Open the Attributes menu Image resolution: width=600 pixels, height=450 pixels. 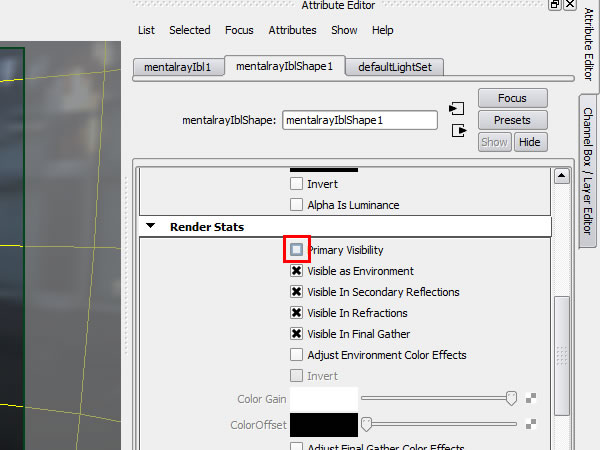click(x=292, y=30)
